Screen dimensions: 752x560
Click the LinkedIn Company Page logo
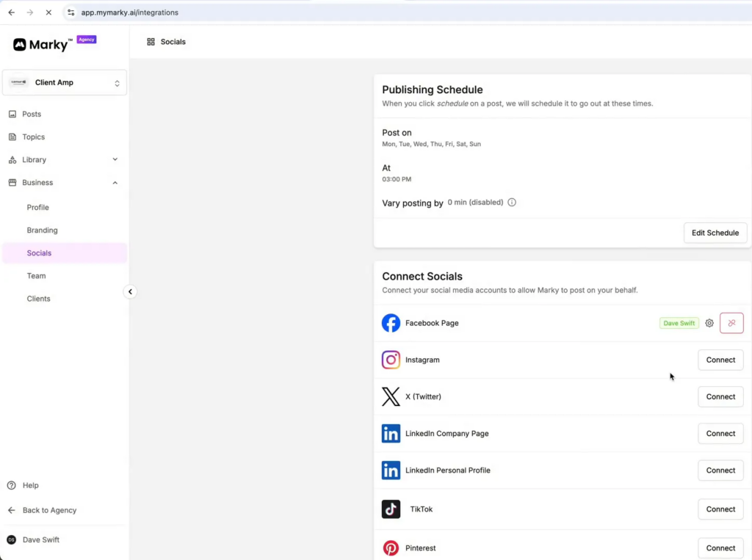point(391,434)
